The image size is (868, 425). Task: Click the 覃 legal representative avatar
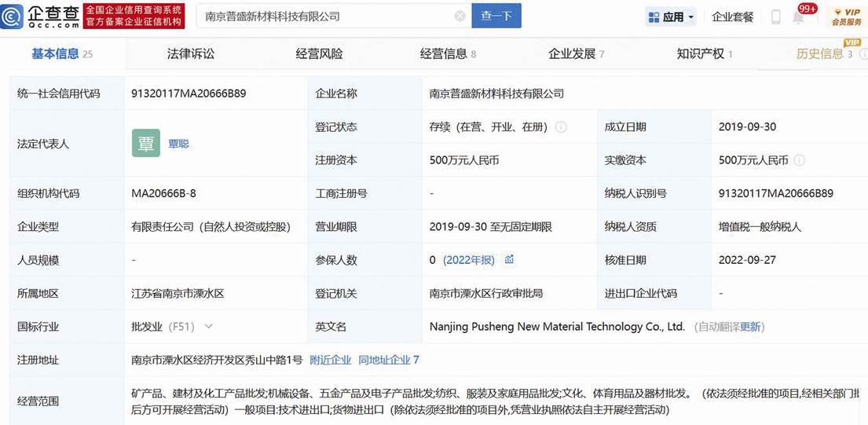(x=146, y=143)
